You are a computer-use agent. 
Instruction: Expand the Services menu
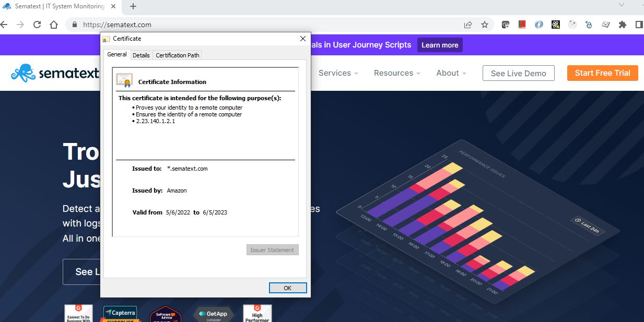(x=338, y=73)
